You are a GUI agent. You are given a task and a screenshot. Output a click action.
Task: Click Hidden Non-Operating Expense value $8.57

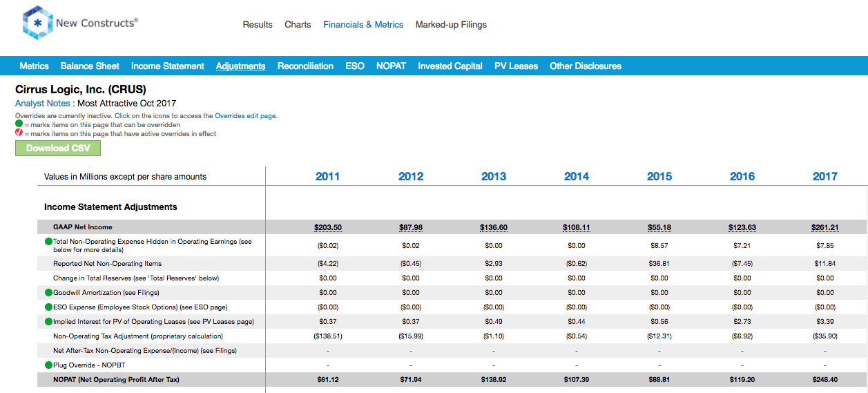[659, 246]
